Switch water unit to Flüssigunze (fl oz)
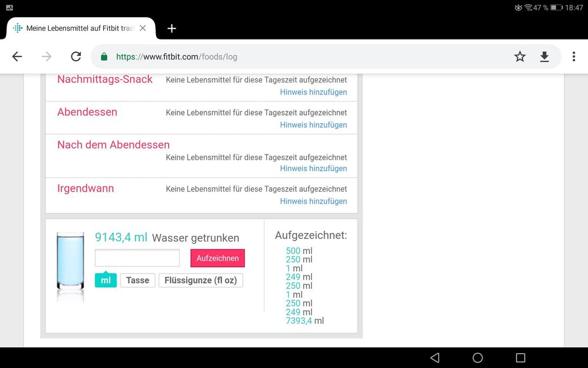The width and height of the screenshot is (588, 368). (200, 280)
